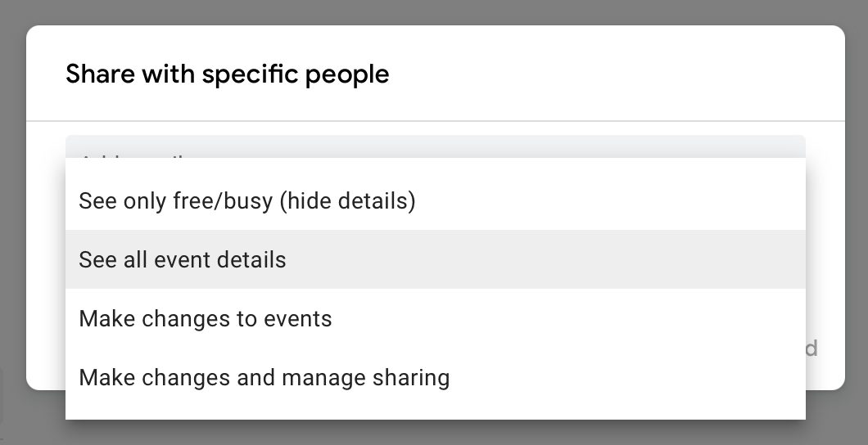
Task: Select "Make changes and manage sharing"
Action: 264,377
